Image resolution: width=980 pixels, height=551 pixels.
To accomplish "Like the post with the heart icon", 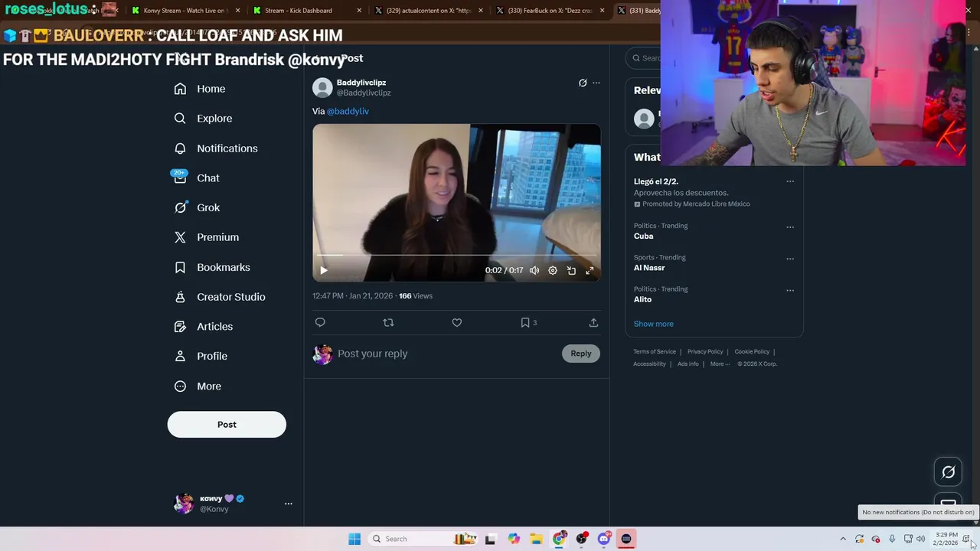I will pos(457,323).
